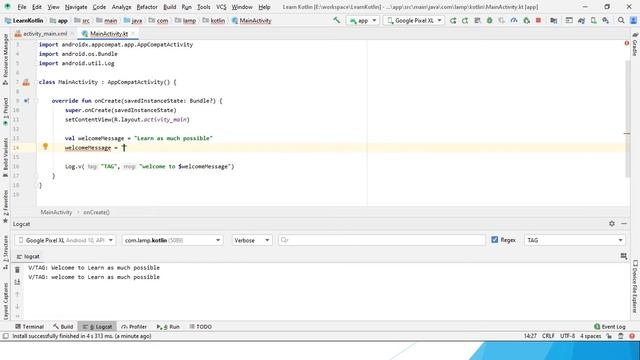Viewport: 640px width, 360px height.
Task: Click the user account avatar icon
Action: point(633,20)
